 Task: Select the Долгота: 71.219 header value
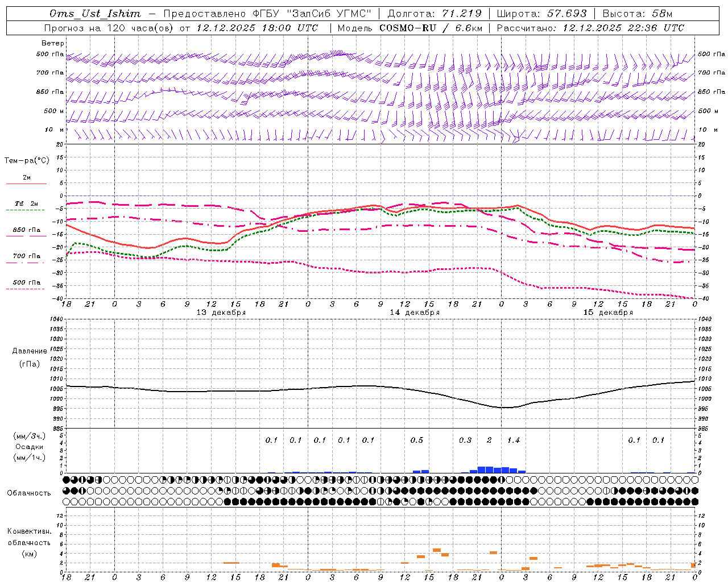click(435, 14)
